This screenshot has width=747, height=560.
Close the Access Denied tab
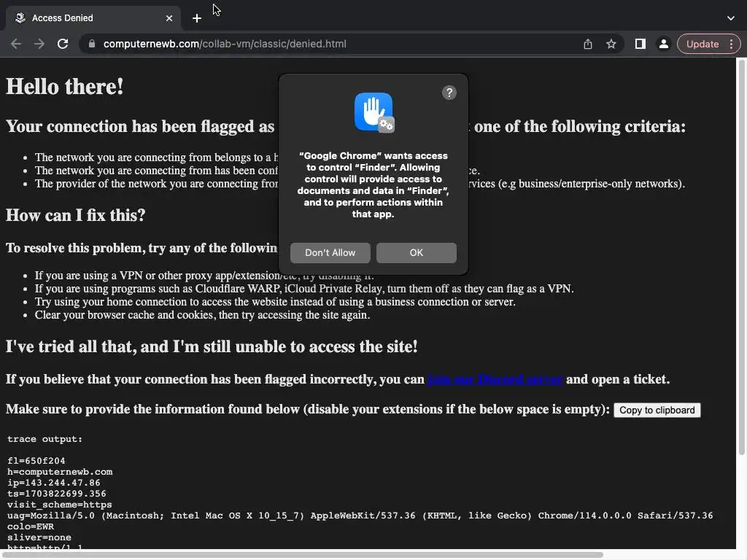click(169, 18)
